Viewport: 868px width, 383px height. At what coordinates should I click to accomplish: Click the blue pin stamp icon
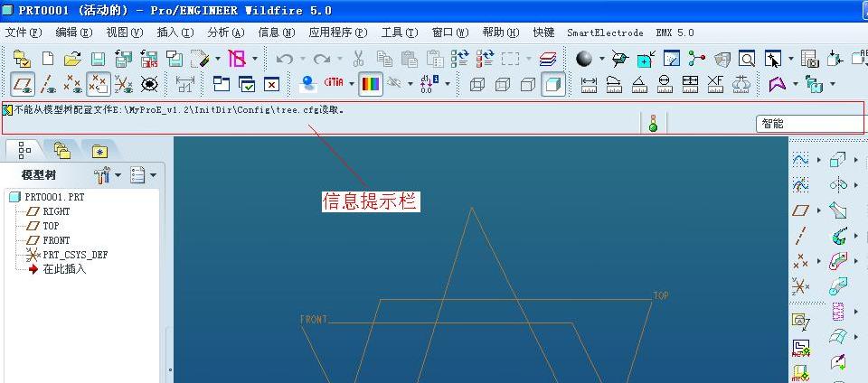click(307, 84)
